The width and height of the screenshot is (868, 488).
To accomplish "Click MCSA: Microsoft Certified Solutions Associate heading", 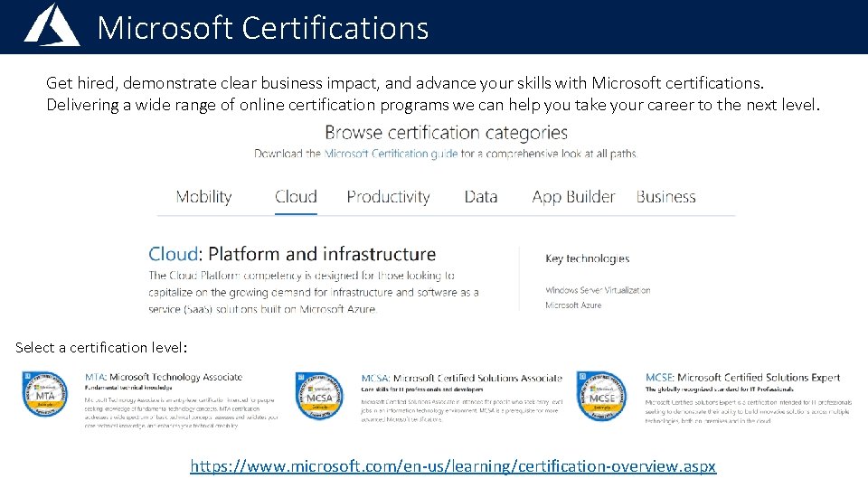I will [x=461, y=378].
